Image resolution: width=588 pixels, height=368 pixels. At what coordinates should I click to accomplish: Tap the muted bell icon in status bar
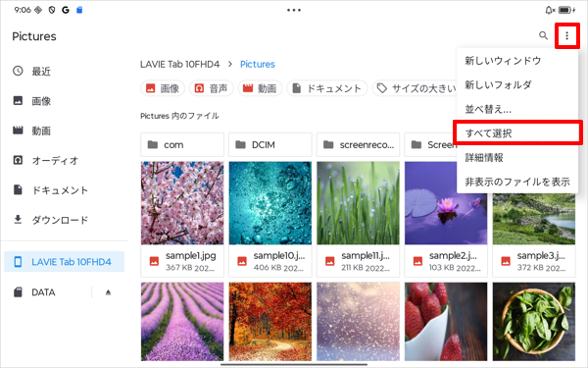click(x=550, y=10)
